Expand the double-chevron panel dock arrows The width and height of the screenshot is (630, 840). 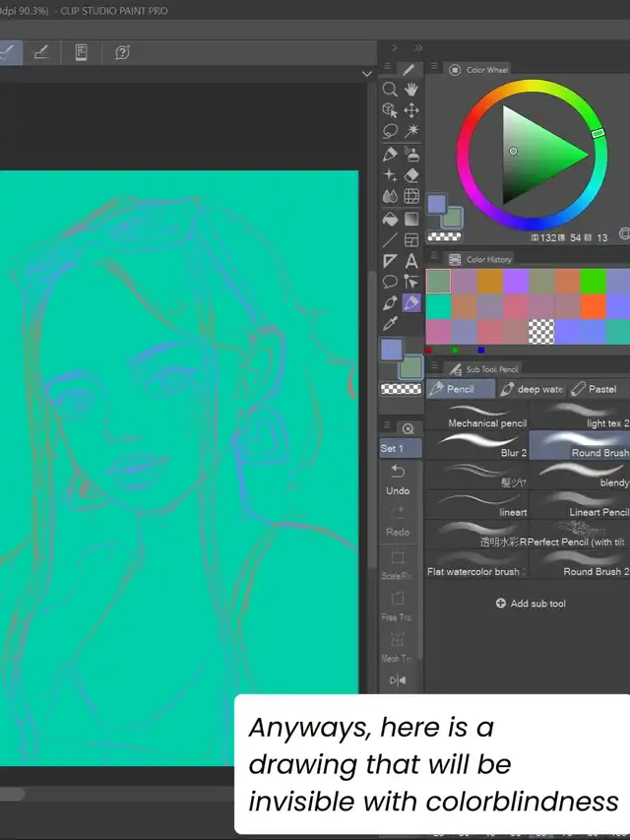point(418,47)
